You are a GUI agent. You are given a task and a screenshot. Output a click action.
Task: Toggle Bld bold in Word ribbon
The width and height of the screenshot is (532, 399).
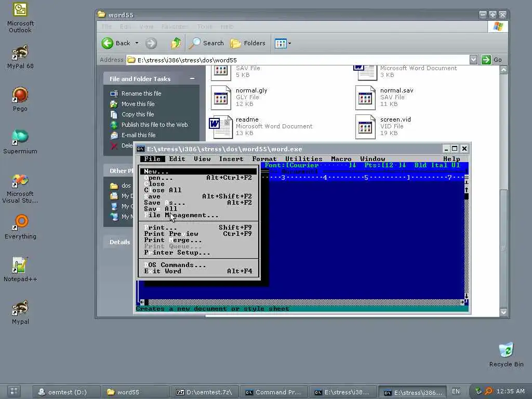[420, 165]
